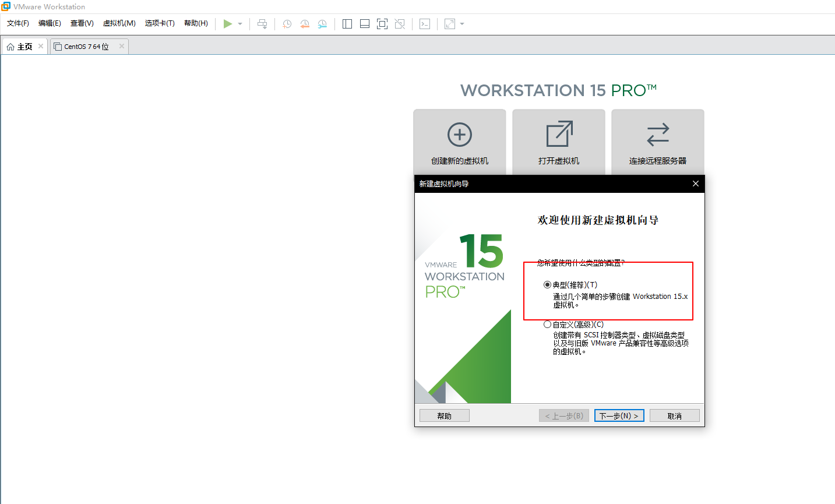Click the stretch guest display icon

coord(450,24)
